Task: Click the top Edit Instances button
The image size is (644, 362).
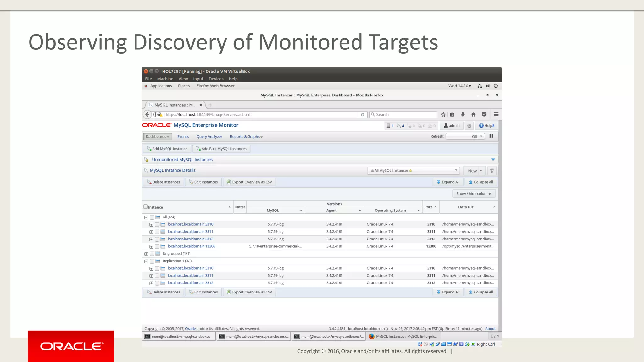Action: pos(203,182)
